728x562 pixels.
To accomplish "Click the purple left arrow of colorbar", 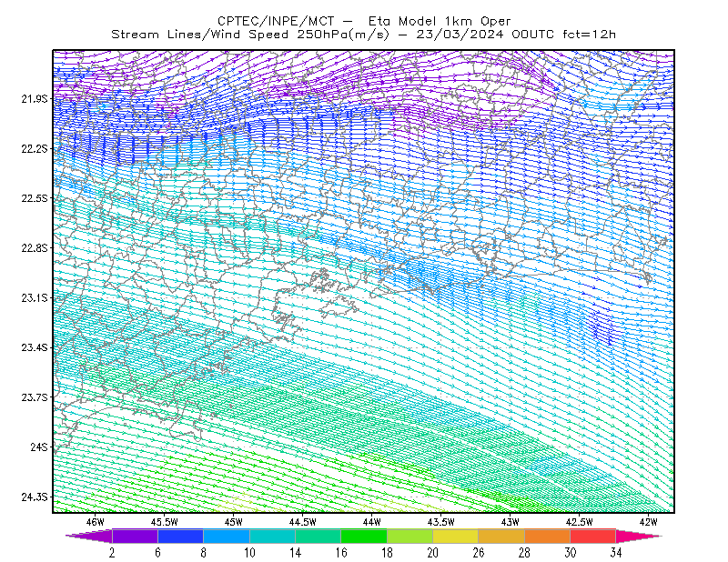I will [x=89, y=536].
